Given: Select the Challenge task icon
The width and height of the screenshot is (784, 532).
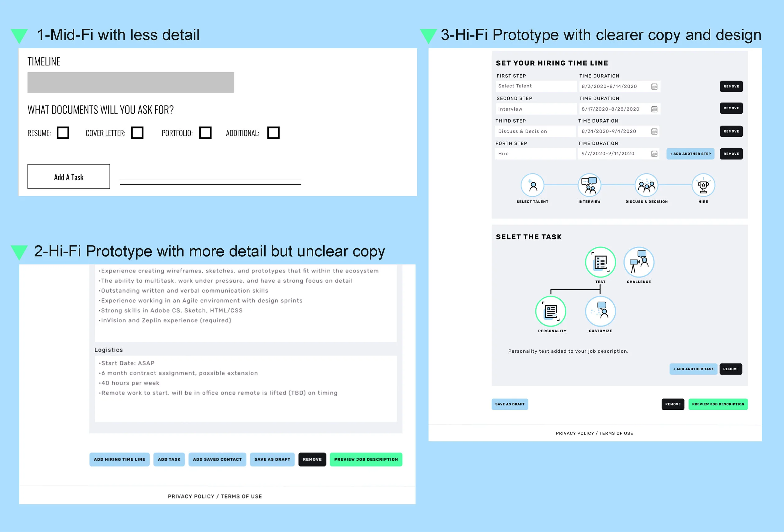Looking at the screenshot, I should (638, 262).
